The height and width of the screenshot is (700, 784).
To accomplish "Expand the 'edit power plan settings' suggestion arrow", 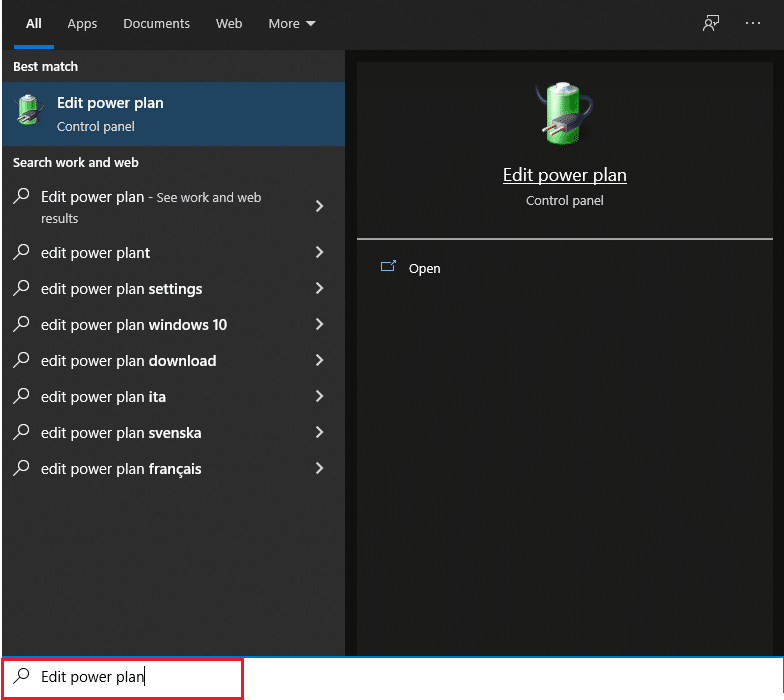I will (x=319, y=289).
